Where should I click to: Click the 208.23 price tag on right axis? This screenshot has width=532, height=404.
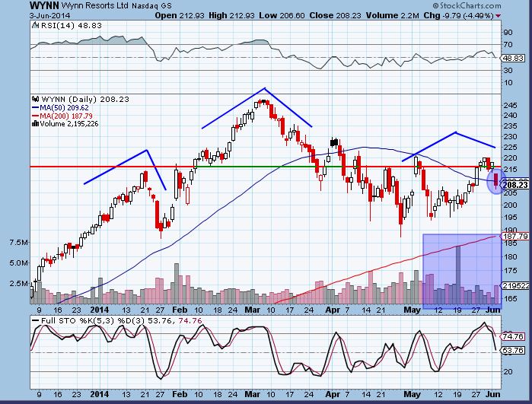point(515,185)
